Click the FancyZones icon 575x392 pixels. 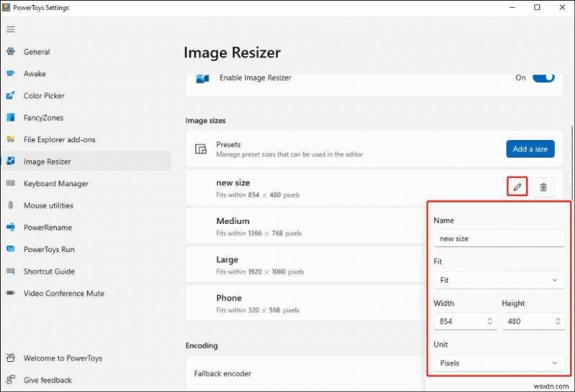tap(11, 117)
